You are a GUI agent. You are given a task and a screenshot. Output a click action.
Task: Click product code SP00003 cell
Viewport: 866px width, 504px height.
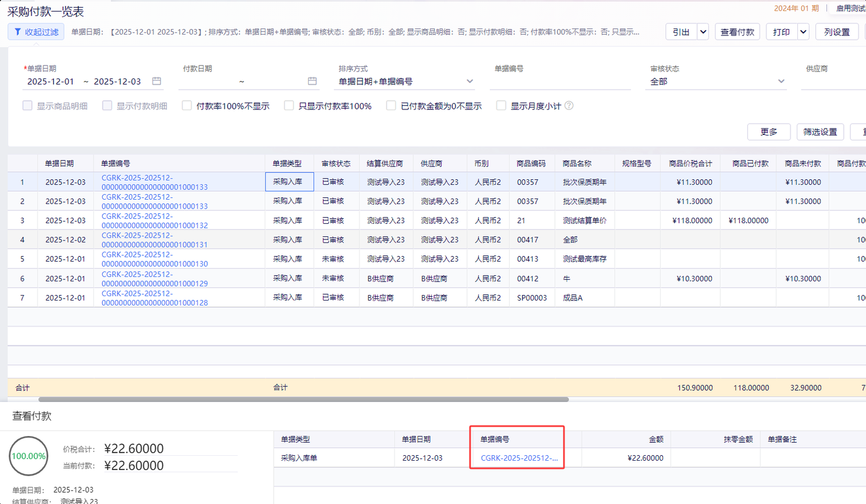(x=532, y=297)
